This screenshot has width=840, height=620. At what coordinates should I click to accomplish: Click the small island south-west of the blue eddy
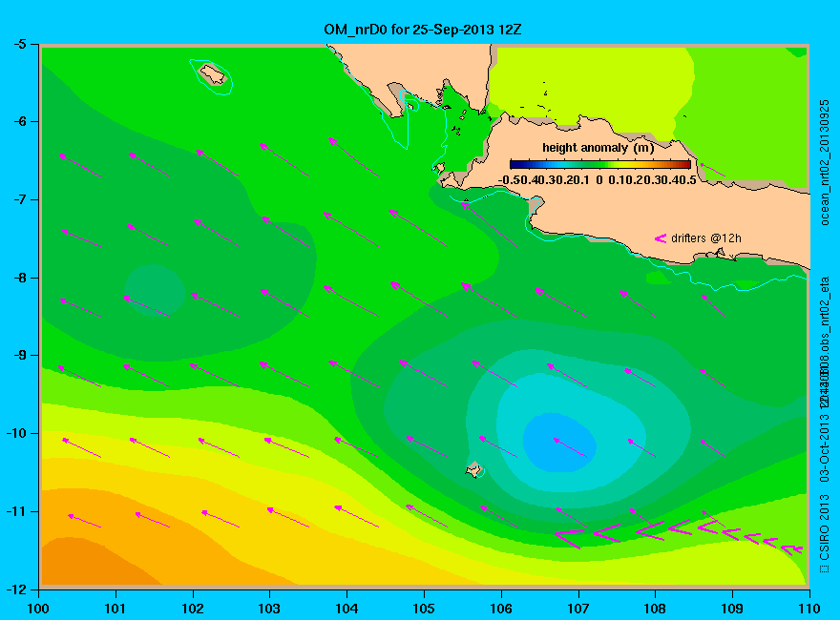pos(473,469)
